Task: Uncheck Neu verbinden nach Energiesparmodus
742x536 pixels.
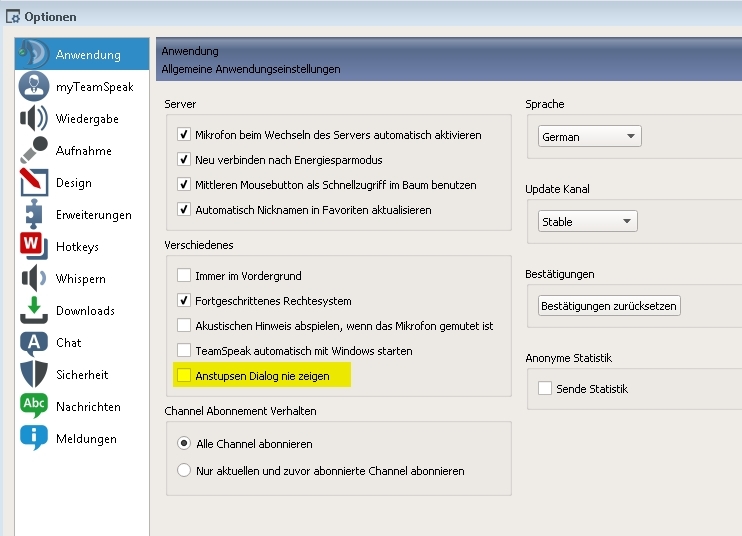Action: pyautogui.click(x=184, y=159)
